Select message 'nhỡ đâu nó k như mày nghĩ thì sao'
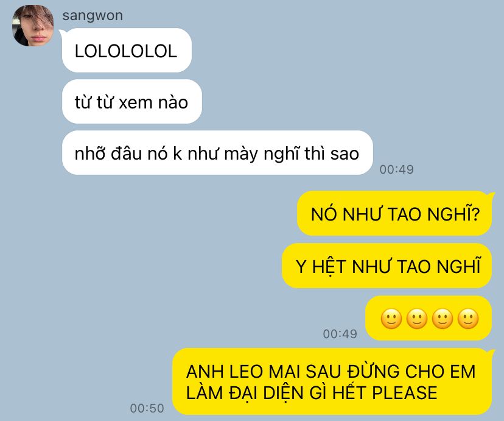 pos(217,152)
